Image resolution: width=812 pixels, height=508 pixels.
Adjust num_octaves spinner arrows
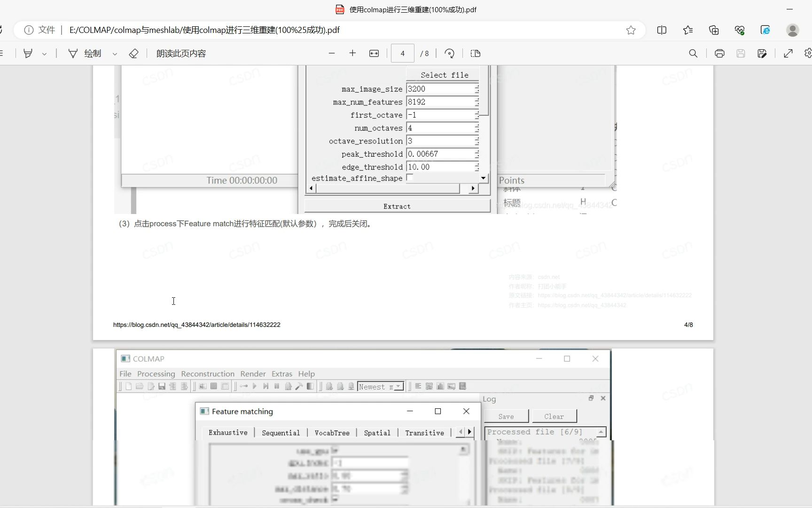point(477,128)
